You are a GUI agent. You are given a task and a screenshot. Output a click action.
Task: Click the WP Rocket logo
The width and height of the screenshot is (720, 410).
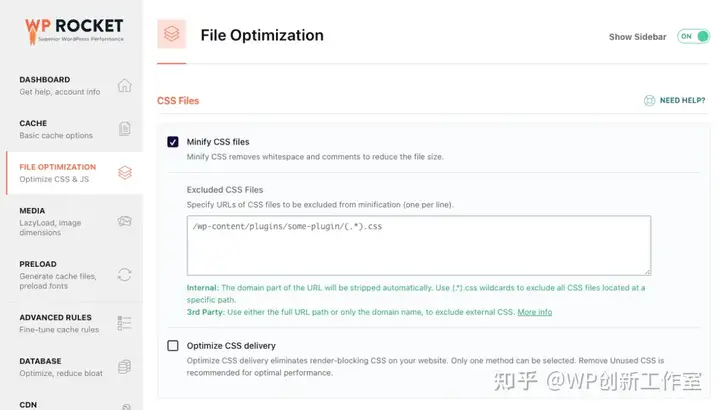coord(74,31)
